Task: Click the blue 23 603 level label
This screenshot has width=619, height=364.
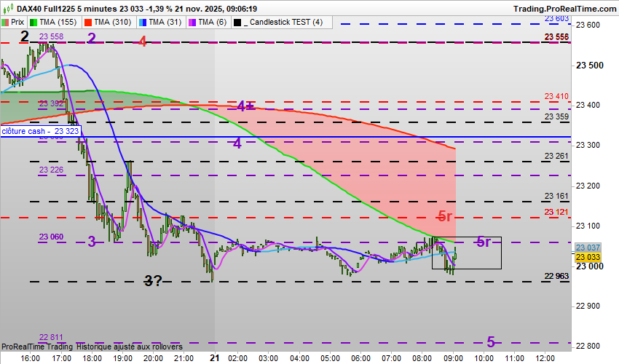Action: [x=556, y=18]
